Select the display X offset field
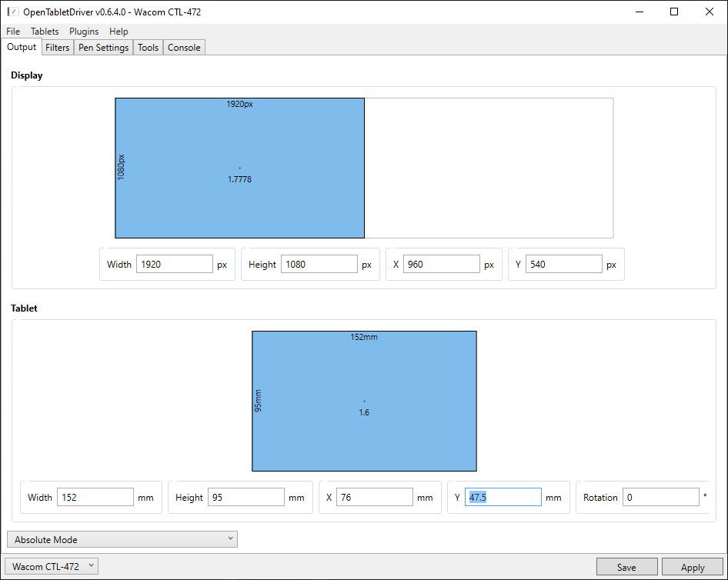Image resolution: width=728 pixels, height=580 pixels. tap(441, 265)
